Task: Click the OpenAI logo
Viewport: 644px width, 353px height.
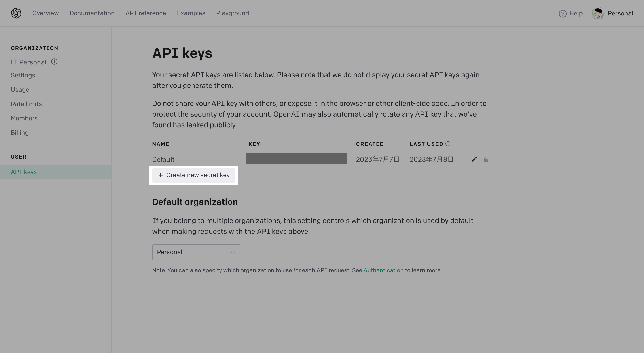Action: pyautogui.click(x=16, y=13)
